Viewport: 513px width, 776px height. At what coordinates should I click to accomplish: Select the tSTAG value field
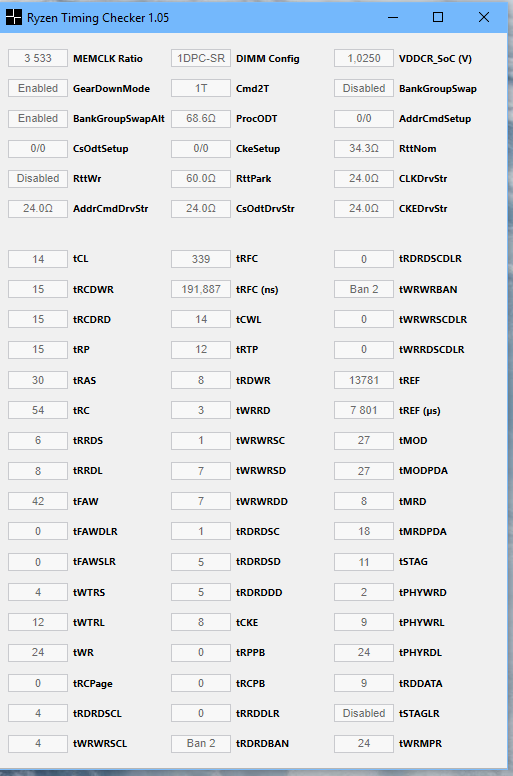pos(364,562)
